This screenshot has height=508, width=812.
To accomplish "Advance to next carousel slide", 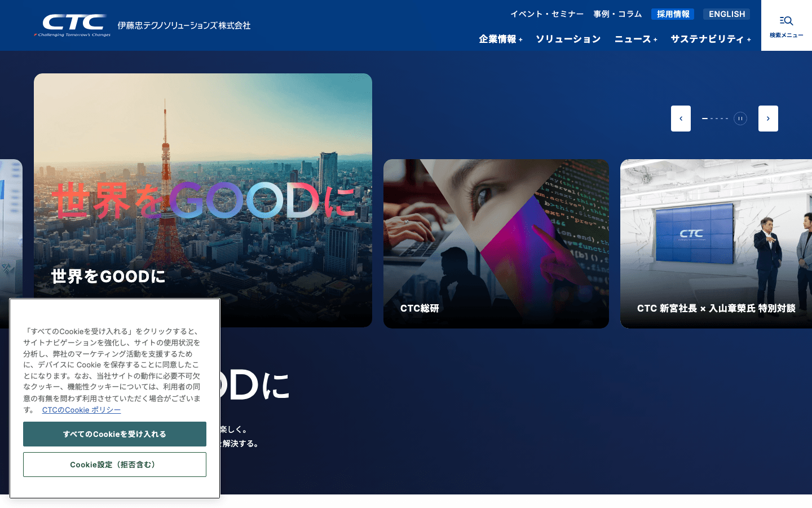I will pos(768,119).
